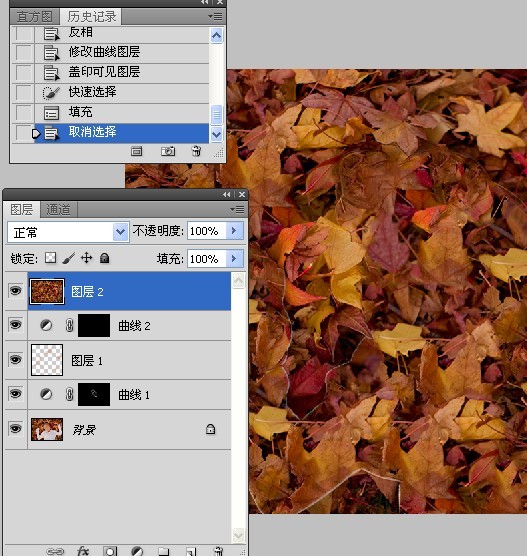Open the Layers panel options menu
Image resolution: width=527 pixels, height=556 pixels.
point(237,209)
